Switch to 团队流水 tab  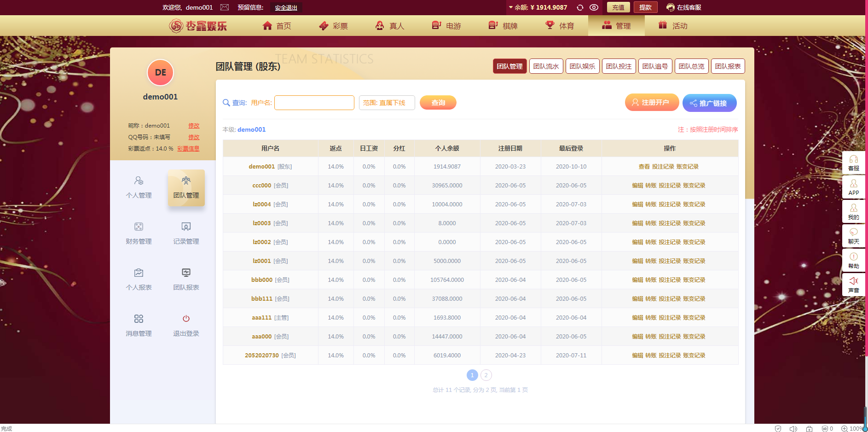click(546, 66)
